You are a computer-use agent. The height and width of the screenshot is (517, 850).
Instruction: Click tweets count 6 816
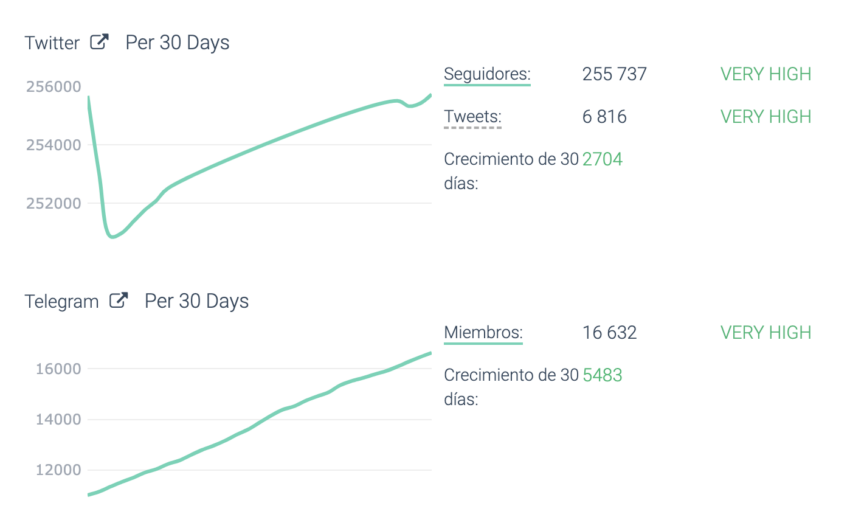pyautogui.click(x=604, y=116)
